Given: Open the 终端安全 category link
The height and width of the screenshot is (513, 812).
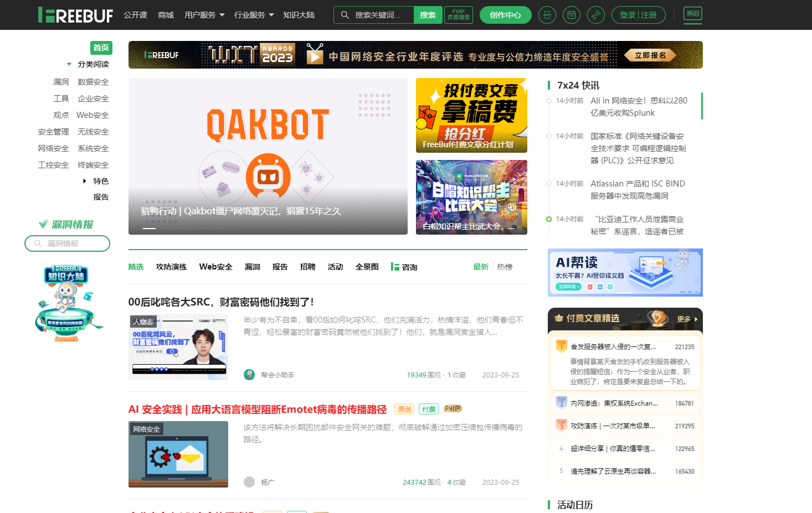Looking at the screenshot, I should point(93,165).
